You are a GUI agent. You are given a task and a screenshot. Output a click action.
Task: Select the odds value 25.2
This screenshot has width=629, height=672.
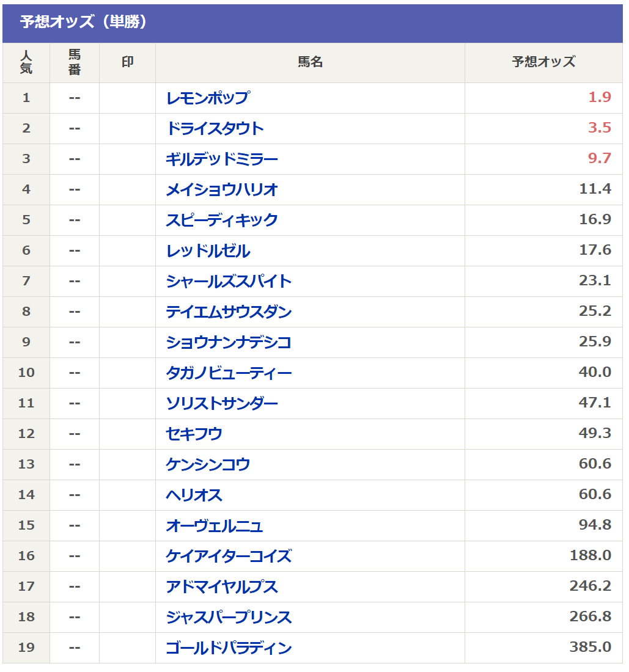[595, 311]
